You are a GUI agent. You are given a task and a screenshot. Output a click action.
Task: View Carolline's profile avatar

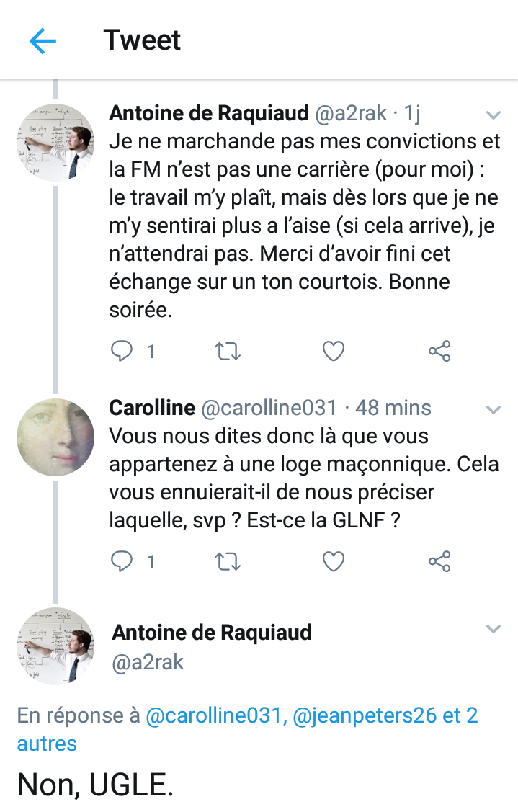pyautogui.click(x=55, y=437)
